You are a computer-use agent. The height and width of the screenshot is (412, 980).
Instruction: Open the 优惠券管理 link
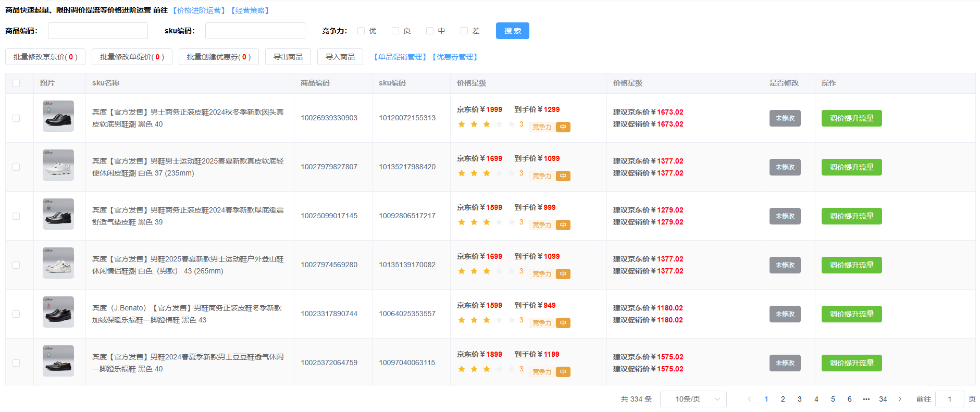[455, 57]
